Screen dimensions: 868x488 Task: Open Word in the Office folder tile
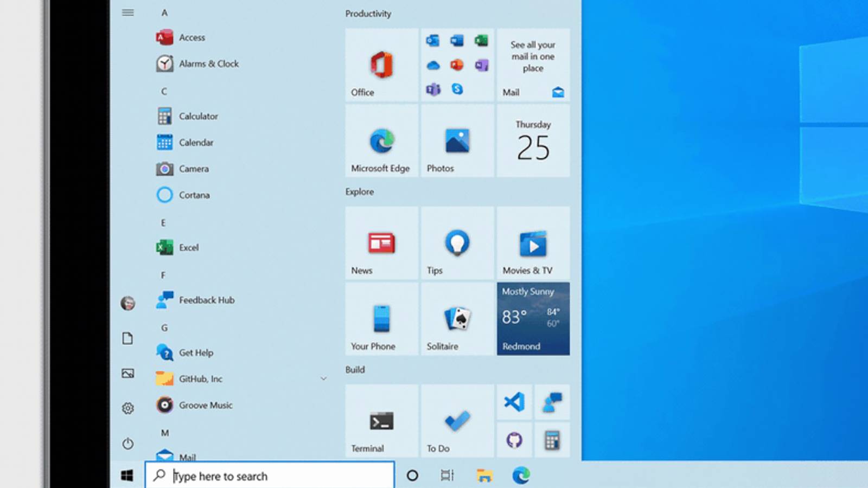457,41
